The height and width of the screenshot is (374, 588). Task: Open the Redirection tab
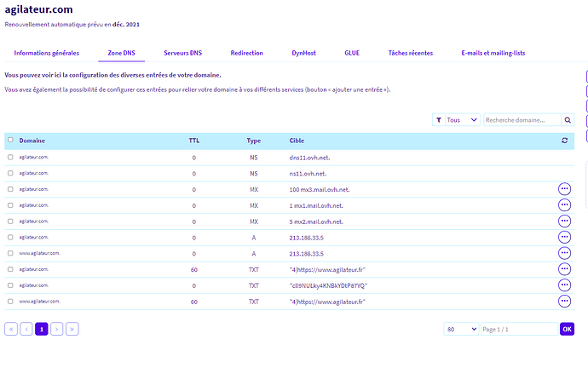click(x=247, y=53)
